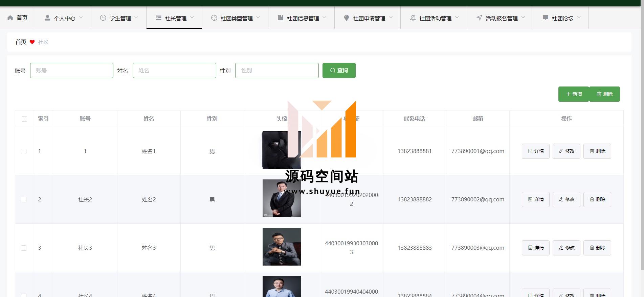Click the red heart breadcrumb separator
644x297 pixels.
coord(32,42)
